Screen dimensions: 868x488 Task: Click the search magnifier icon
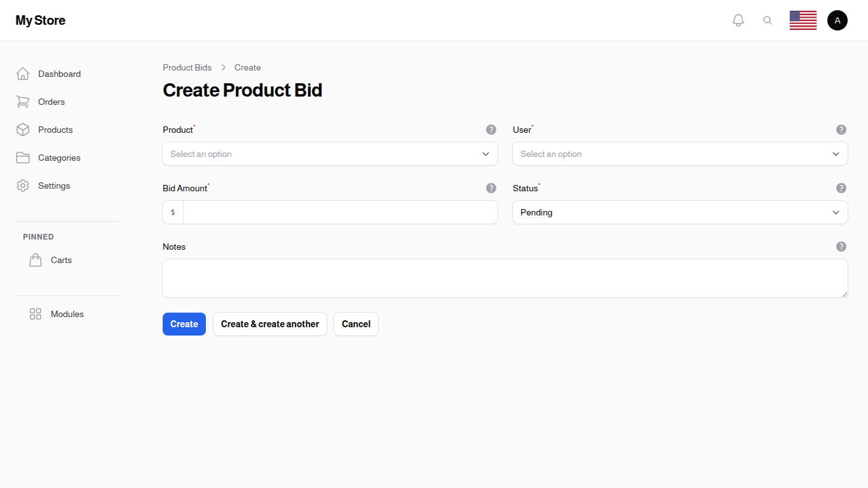pyautogui.click(x=768, y=20)
